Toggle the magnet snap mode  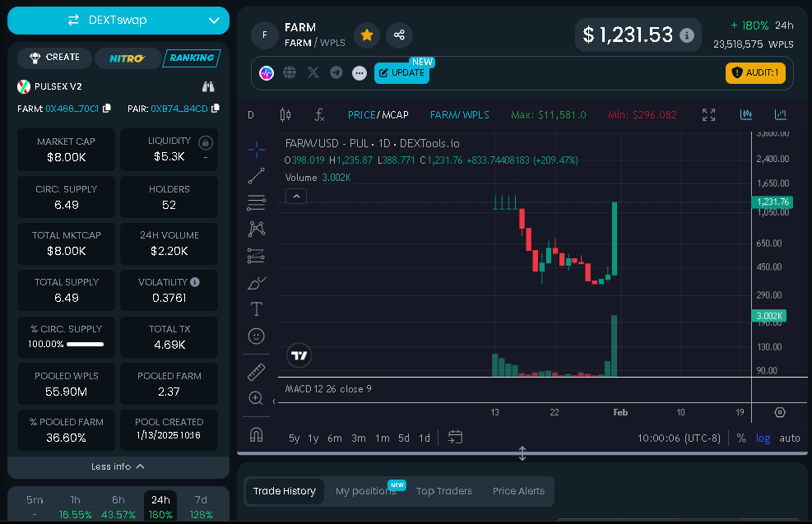click(257, 435)
